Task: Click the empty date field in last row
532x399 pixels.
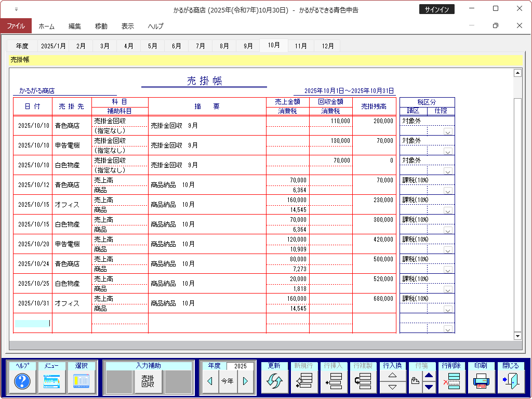Action: point(32,323)
